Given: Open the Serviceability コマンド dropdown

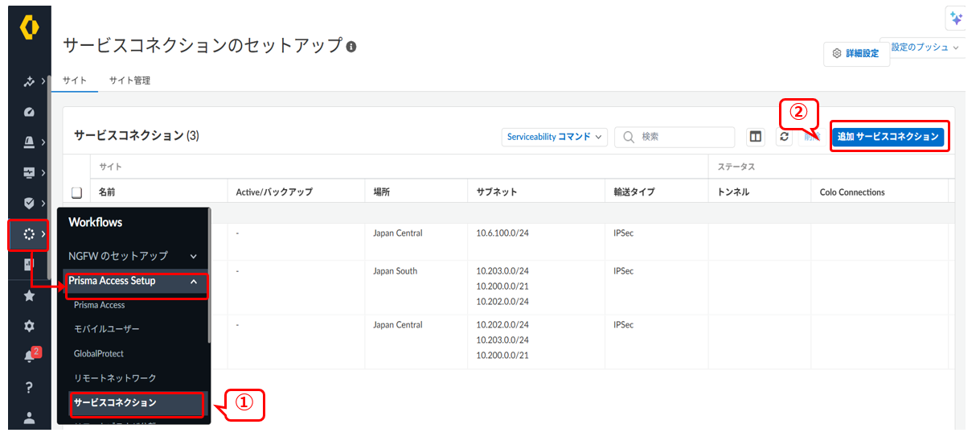Looking at the screenshot, I should (554, 137).
